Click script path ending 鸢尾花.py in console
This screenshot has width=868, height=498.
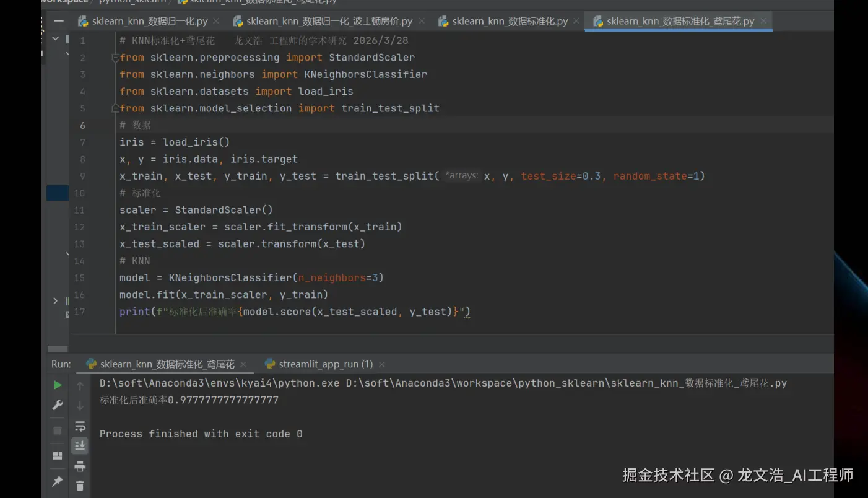[x=566, y=383]
